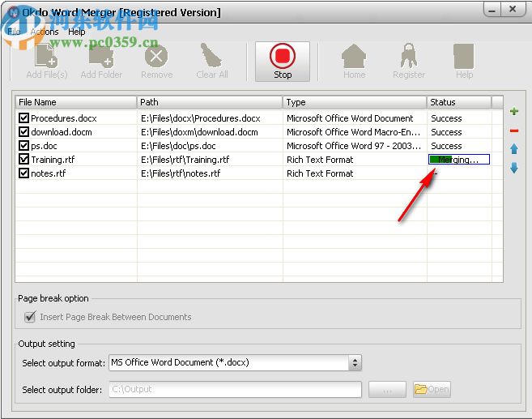532x419 pixels.
Task: Click the output folder path field
Action: [x=235, y=389]
